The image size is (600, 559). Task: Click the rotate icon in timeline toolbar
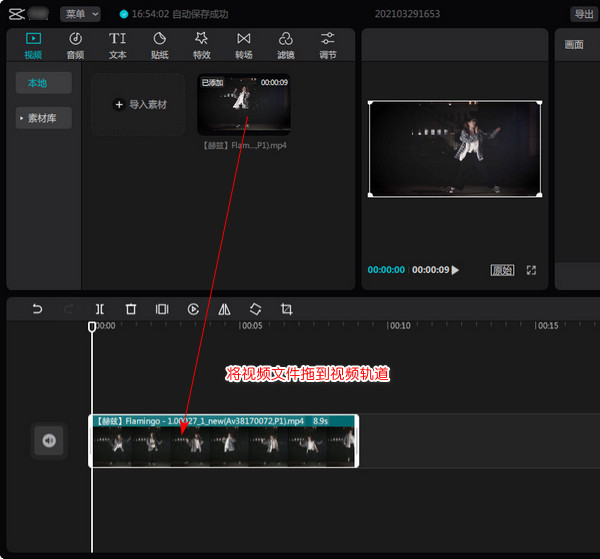click(x=255, y=309)
